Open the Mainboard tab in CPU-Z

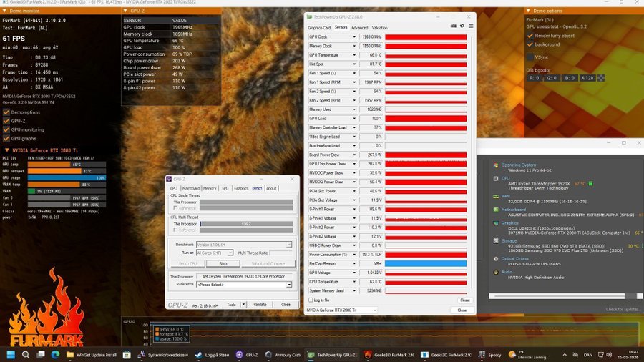(191, 188)
